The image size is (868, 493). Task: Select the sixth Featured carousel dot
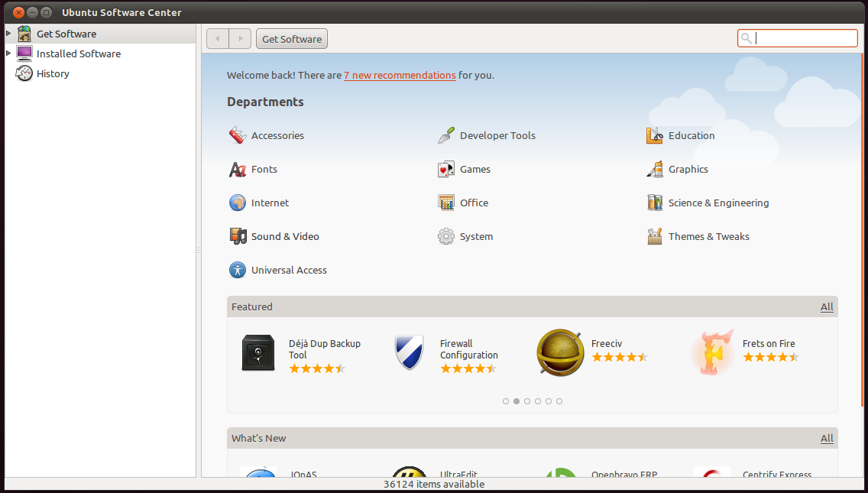559,401
